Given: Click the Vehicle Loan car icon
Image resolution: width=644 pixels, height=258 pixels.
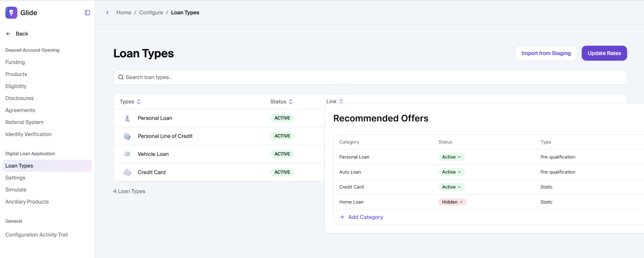Looking at the screenshot, I should click(127, 154).
